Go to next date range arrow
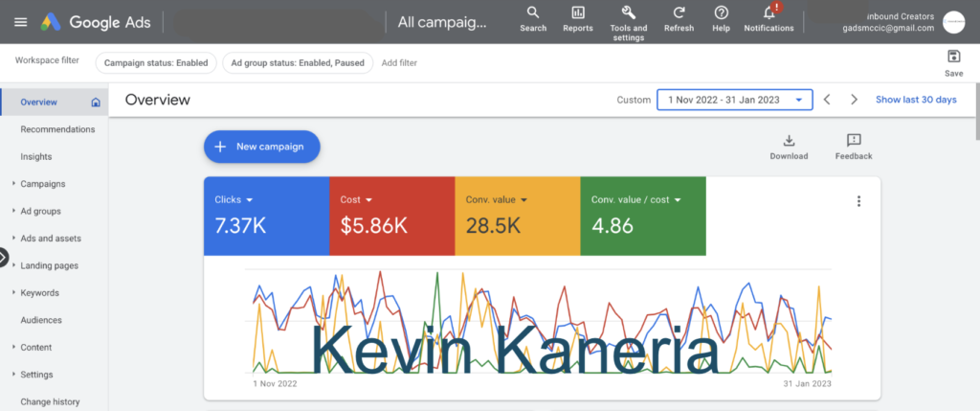The image size is (980, 411). (855, 100)
